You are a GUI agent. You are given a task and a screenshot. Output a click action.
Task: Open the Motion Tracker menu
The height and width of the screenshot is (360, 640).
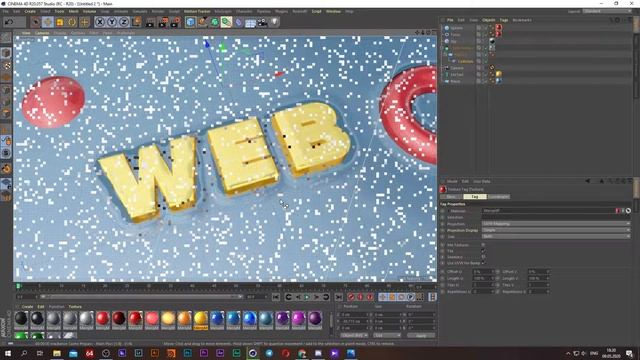(x=197, y=11)
